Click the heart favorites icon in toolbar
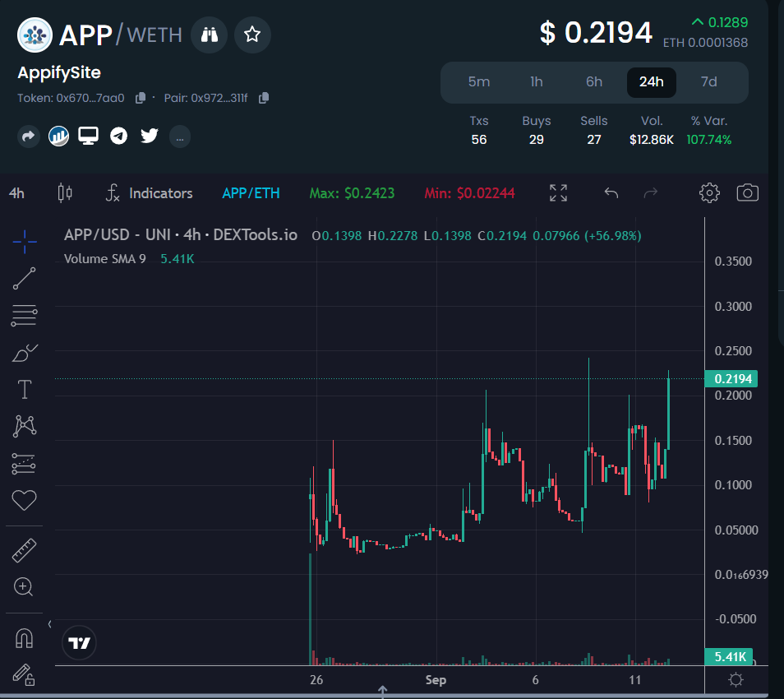784x699 pixels. [x=24, y=500]
